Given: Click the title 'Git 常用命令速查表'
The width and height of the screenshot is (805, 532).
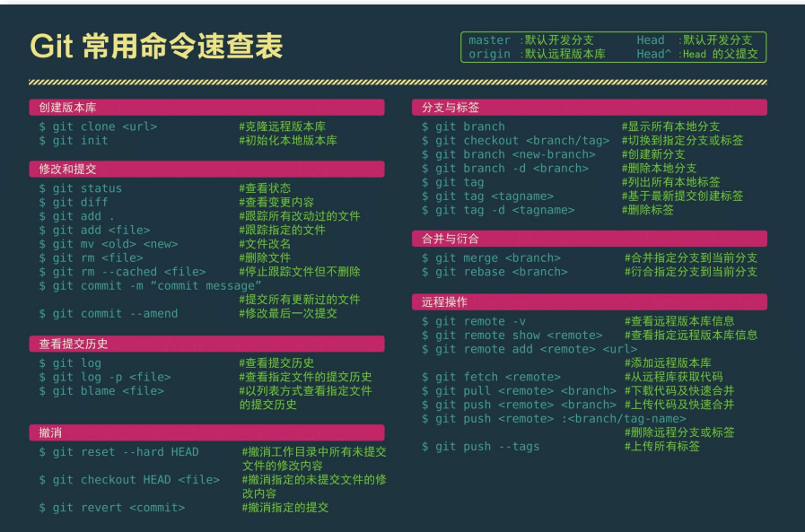Looking at the screenshot, I should 156,46.
